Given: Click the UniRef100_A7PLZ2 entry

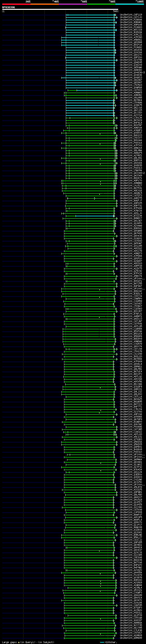Looking at the screenshot, I should point(131,35).
